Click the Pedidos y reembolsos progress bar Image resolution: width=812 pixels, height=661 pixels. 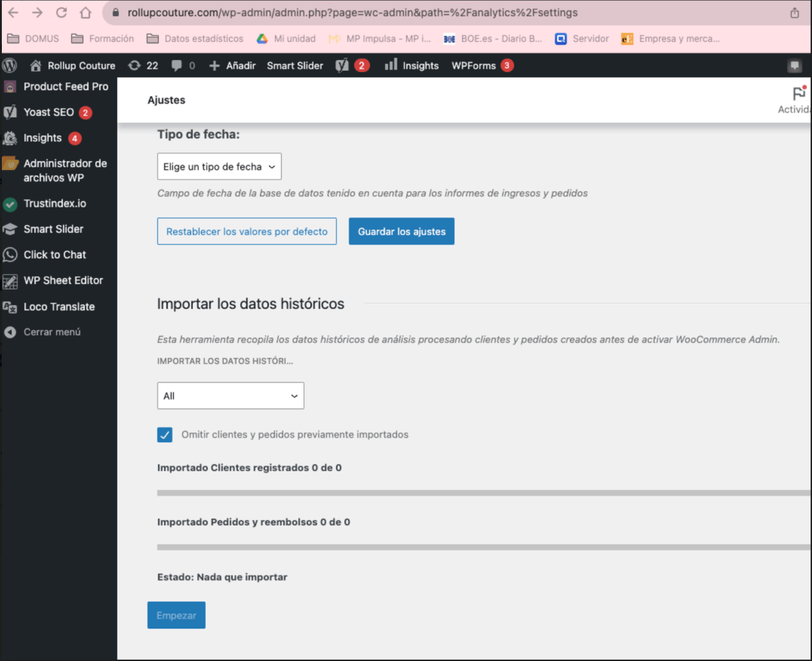[484, 547]
